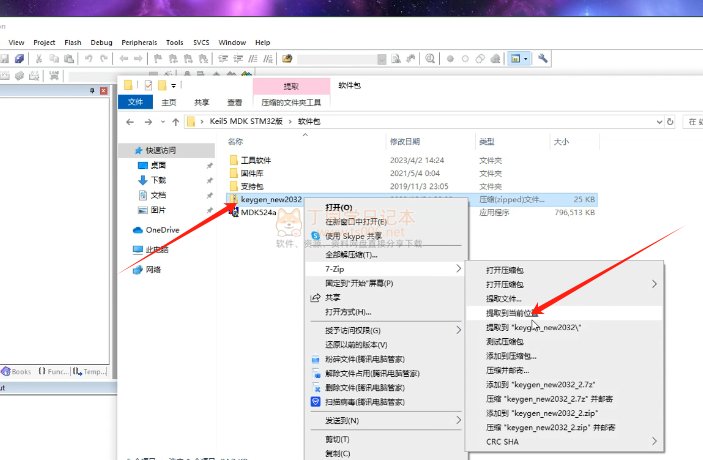Click the Explorer up-directory arrow
Screen dimensions: 703x460
click(175, 121)
